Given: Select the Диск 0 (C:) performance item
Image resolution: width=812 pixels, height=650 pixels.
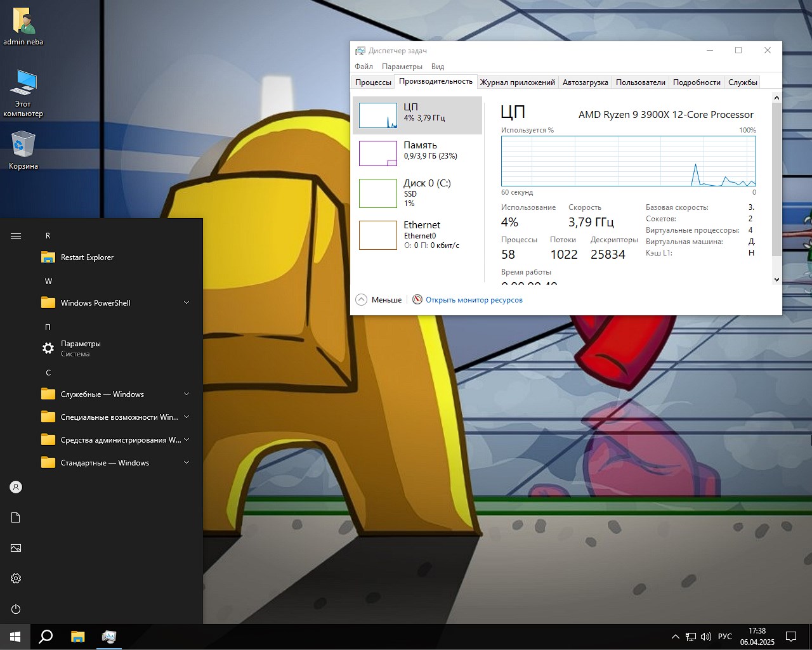Looking at the screenshot, I should click(417, 193).
